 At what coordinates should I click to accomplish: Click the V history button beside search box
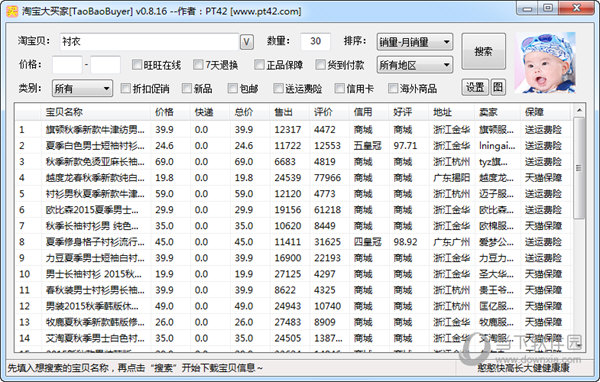247,42
